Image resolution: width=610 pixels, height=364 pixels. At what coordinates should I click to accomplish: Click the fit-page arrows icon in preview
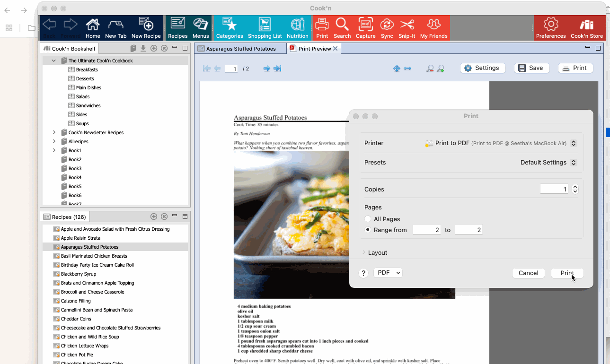pos(397,69)
